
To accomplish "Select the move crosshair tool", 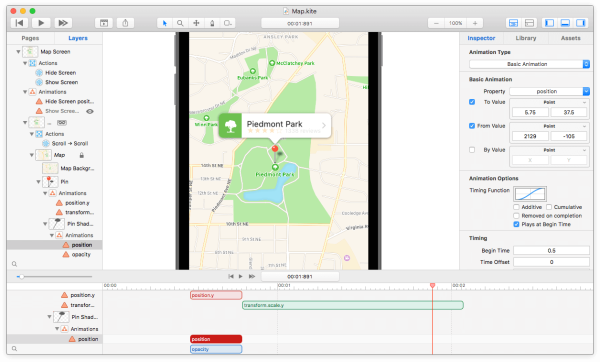I will tap(196, 23).
